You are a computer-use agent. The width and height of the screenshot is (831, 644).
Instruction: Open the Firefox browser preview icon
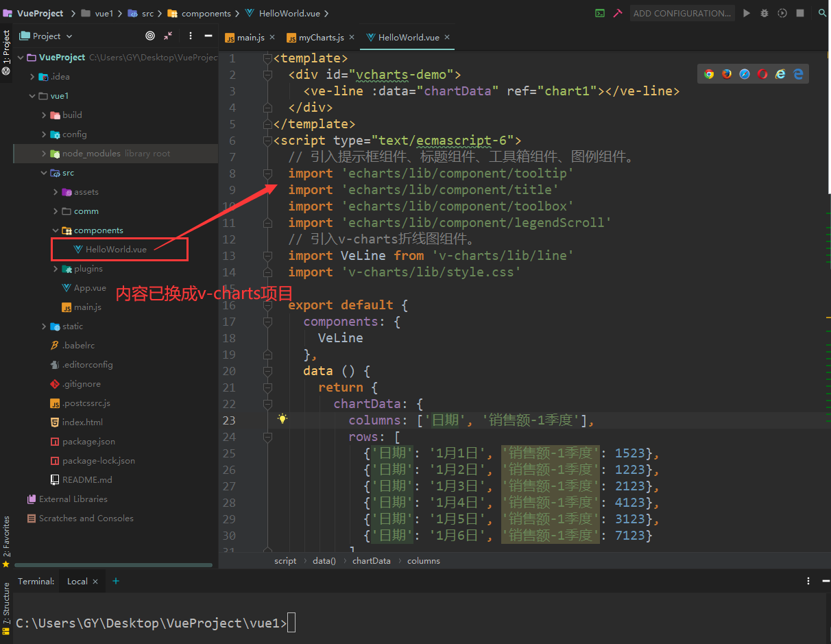727,74
